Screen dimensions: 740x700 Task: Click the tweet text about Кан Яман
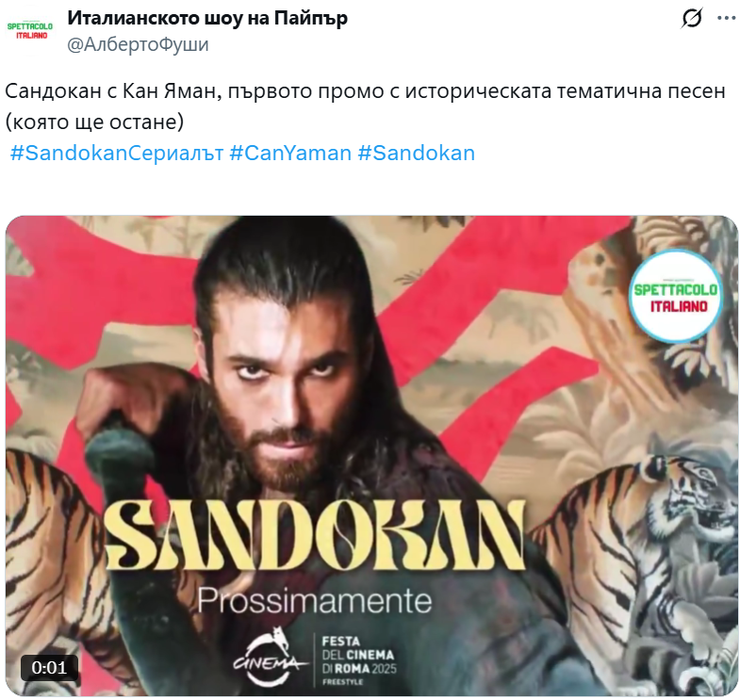point(365,106)
